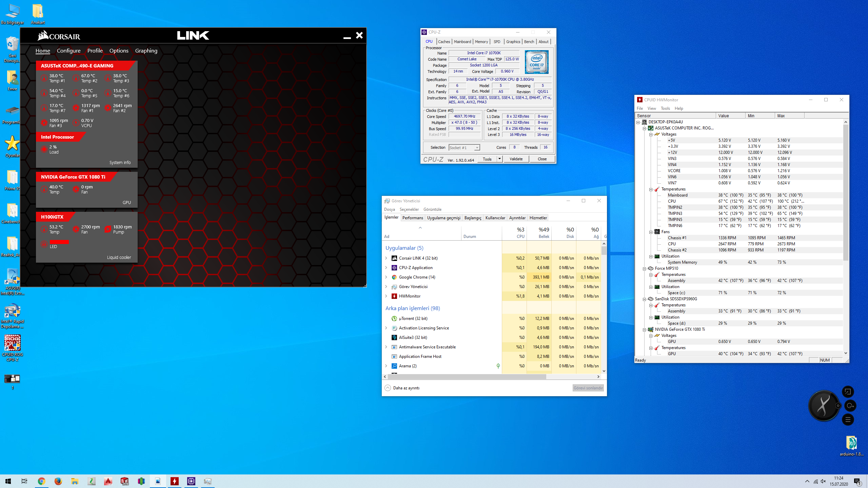Collapse Voltages node under ASUSTeK in HWMonitor
Image resolution: width=868 pixels, height=488 pixels.
tap(651, 135)
